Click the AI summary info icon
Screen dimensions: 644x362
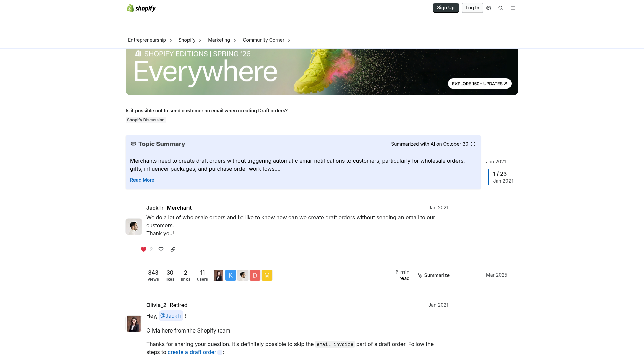[473, 144]
